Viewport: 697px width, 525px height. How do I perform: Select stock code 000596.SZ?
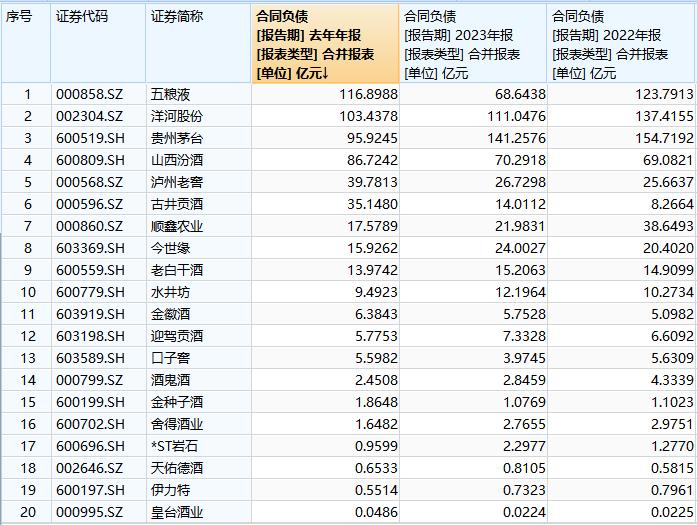pos(89,204)
